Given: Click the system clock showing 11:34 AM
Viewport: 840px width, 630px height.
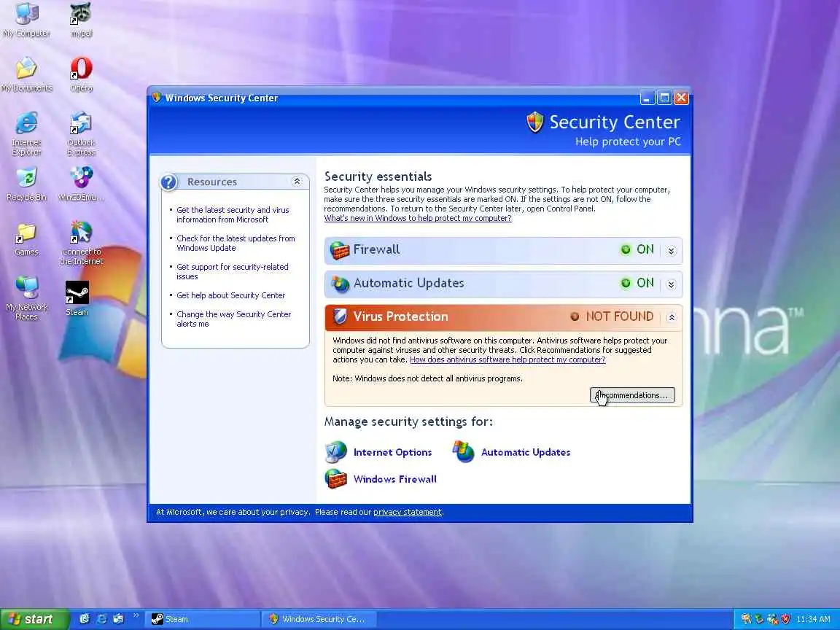Looking at the screenshot, I should click(x=813, y=619).
